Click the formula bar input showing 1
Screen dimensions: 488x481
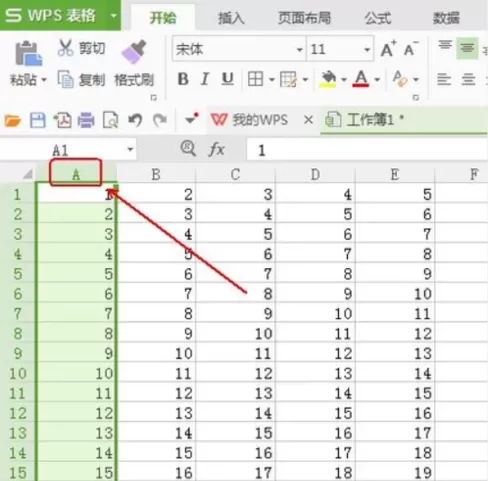(x=367, y=150)
